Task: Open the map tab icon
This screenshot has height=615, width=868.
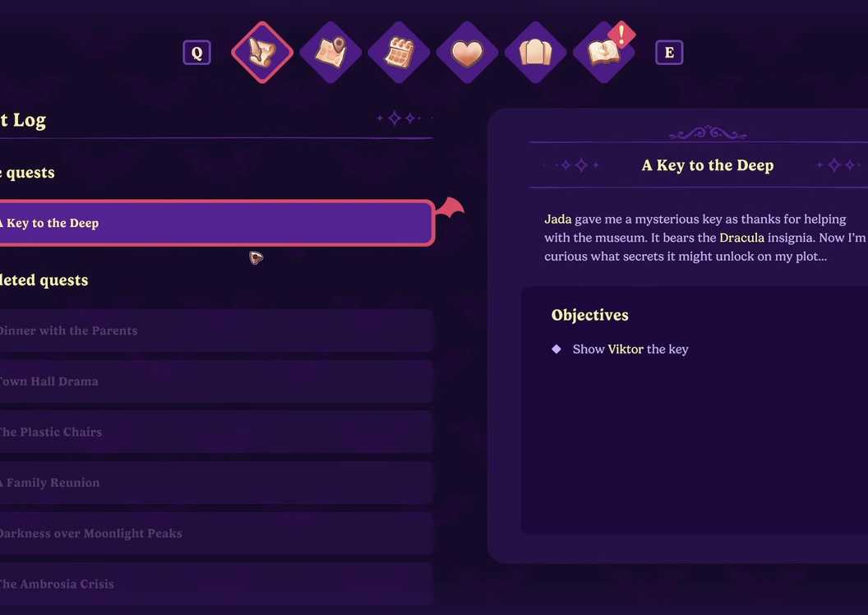Action: point(330,53)
